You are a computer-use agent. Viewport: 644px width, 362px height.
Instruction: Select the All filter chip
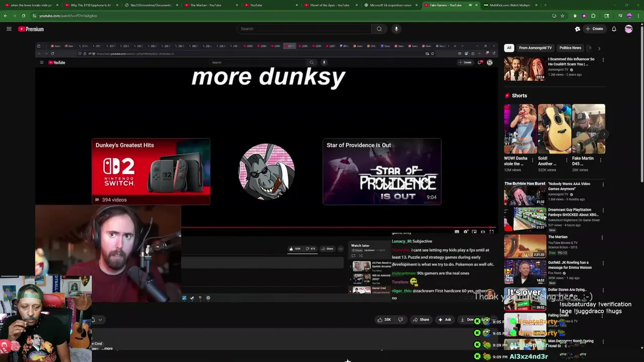[x=509, y=48]
